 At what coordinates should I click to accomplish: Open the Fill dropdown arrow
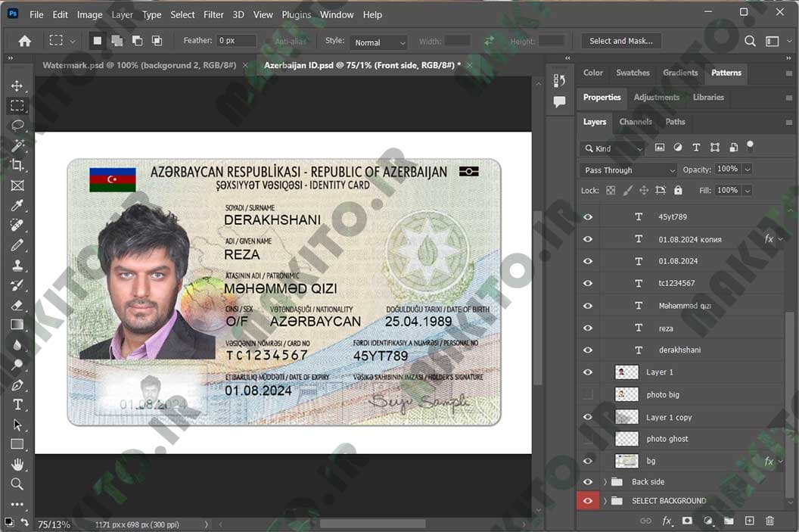(x=748, y=191)
